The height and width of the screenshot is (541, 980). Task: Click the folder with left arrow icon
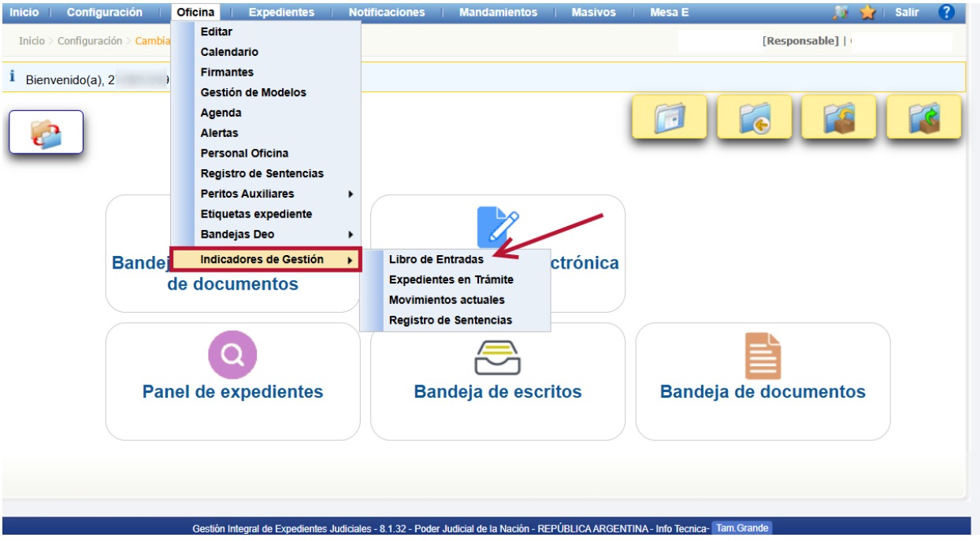coord(754,118)
